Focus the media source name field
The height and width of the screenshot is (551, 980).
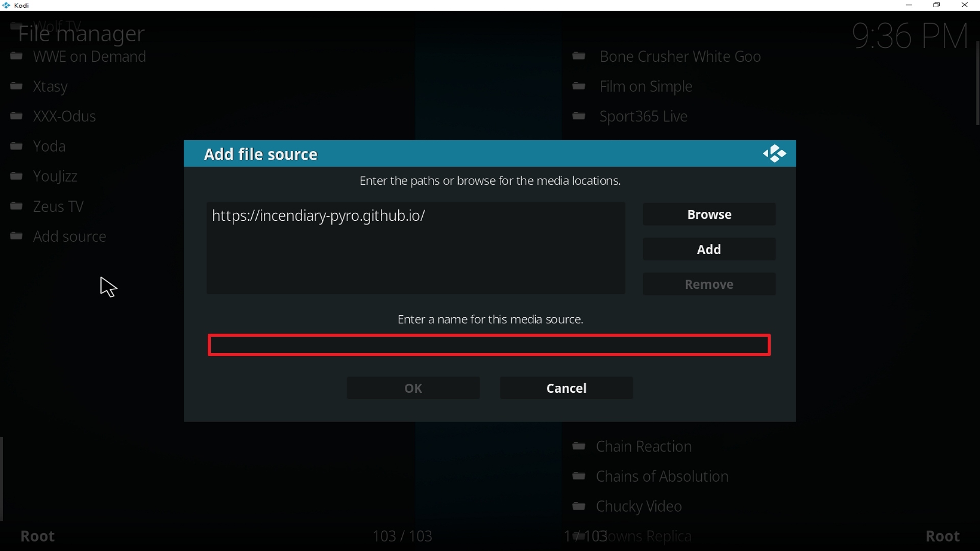pyautogui.click(x=489, y=345)
